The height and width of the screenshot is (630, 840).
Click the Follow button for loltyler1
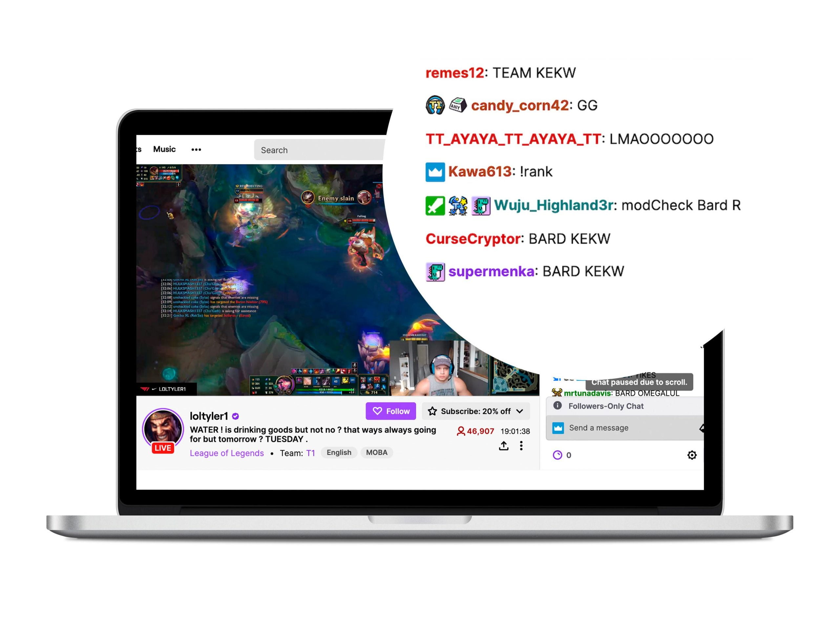pos(391,410)
